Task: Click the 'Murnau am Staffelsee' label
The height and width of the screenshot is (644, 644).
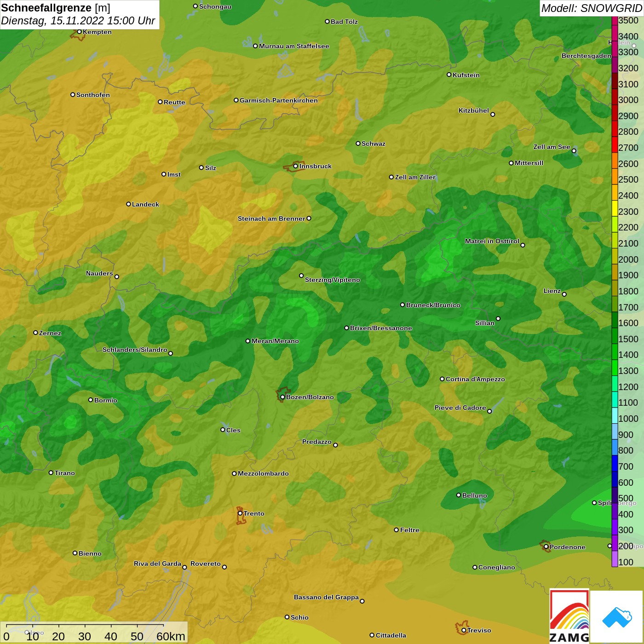Action: click(x=294, y=46)
